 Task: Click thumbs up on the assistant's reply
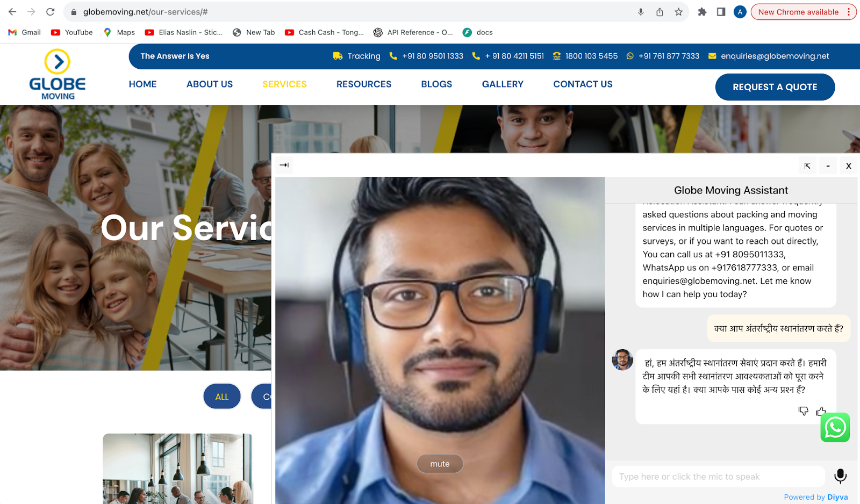tap(821, 411)
